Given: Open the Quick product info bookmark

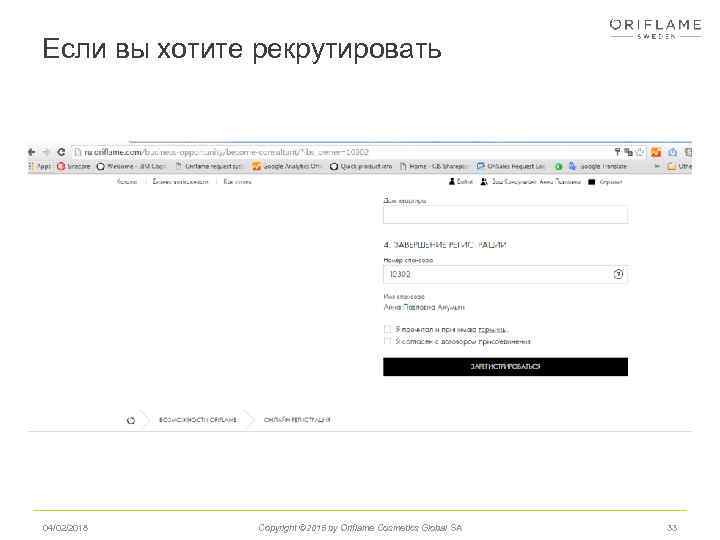Looking at the screenshot, I should click(361, 166).
